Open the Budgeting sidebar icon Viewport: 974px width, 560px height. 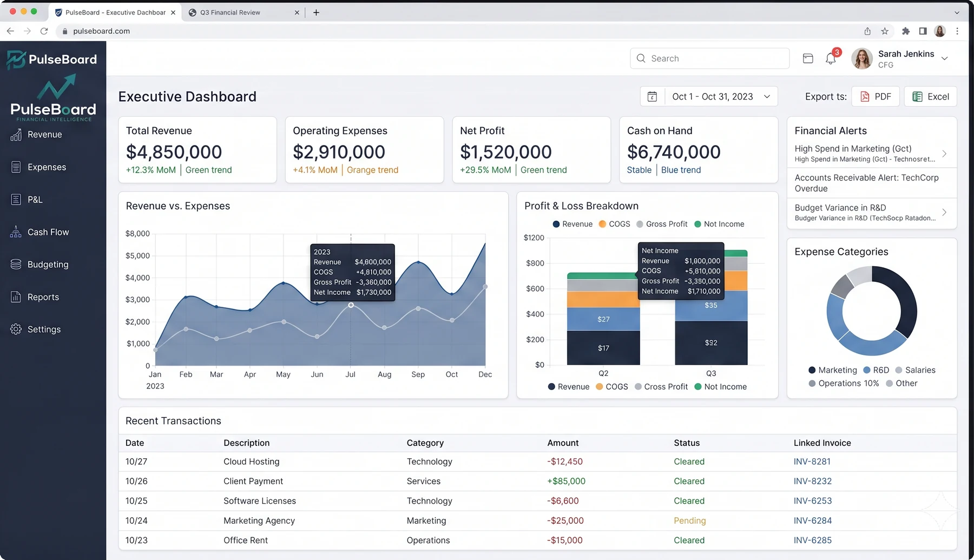pos(16,265)
